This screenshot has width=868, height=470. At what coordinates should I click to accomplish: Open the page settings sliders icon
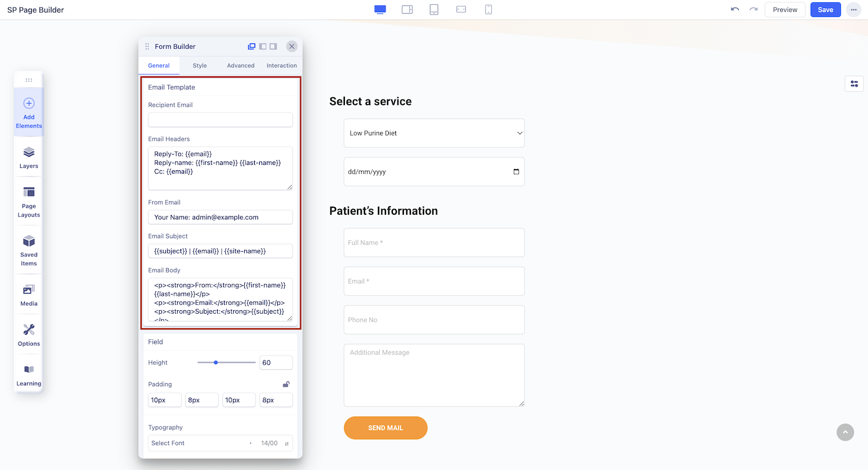[x=854, y=84]
